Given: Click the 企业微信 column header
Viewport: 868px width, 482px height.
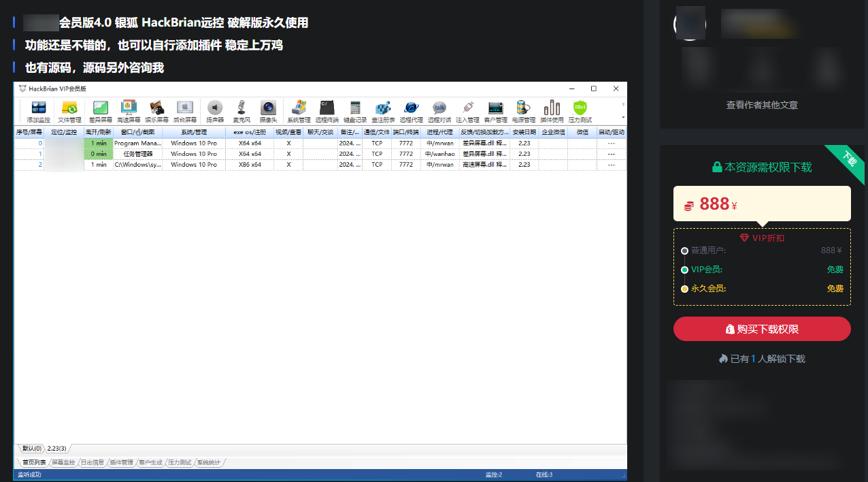Looking at the screenshot, I should [x=553, y=132].
